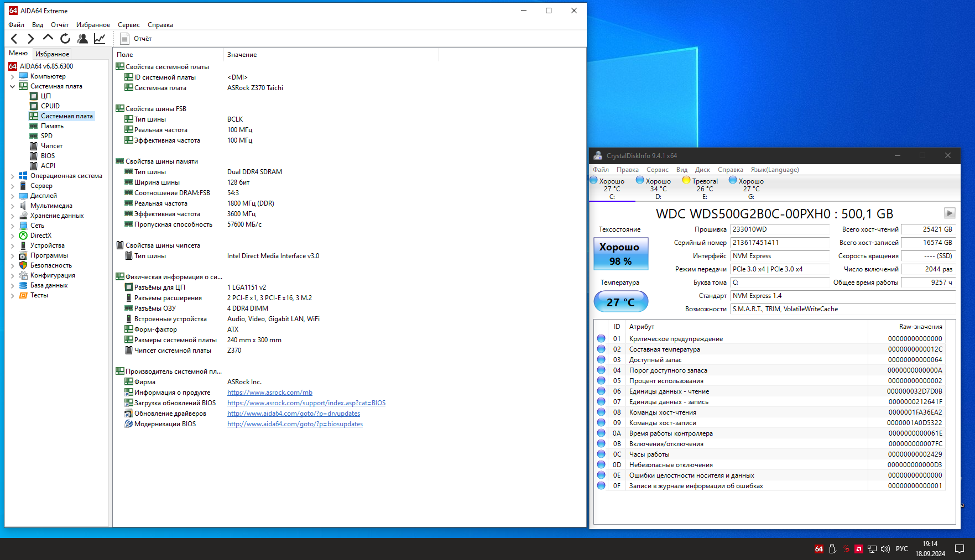
Task: Open the AIDA64 driver updates link
Action: [294, 414]
